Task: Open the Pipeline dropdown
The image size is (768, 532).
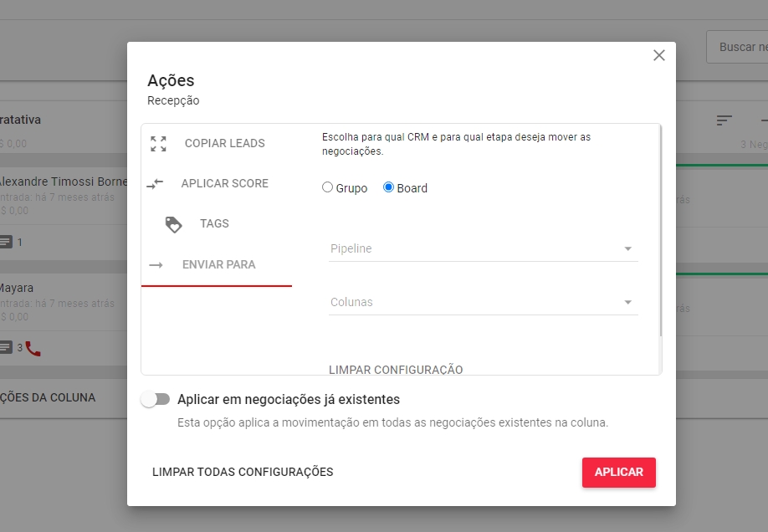Action: (483, 248)
